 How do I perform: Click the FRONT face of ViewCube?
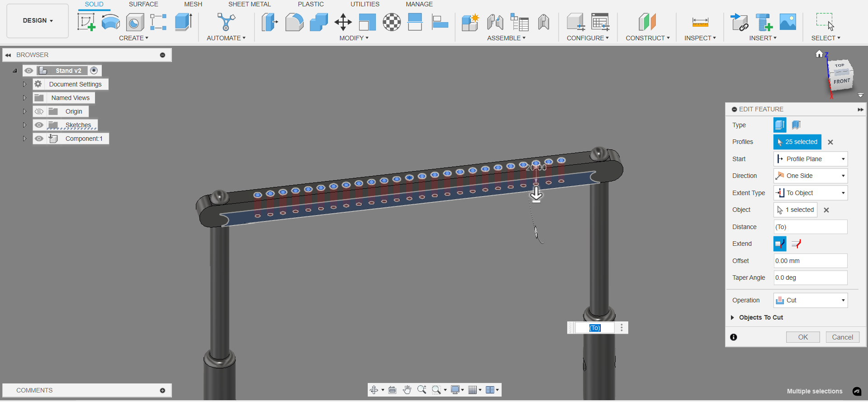click(841, 81)
